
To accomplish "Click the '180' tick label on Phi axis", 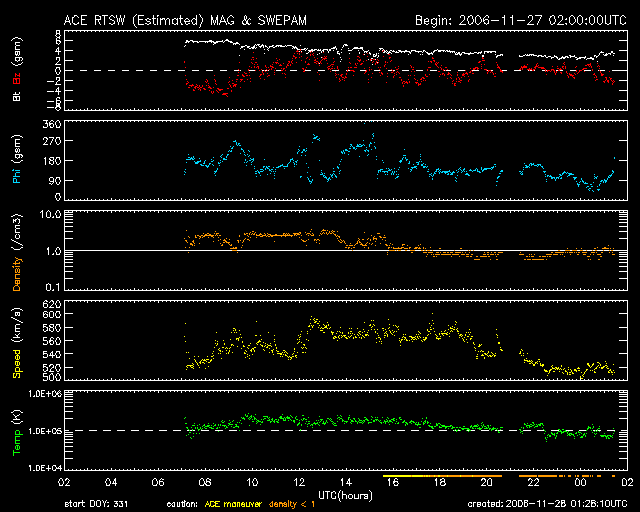I will coord(52,161).
